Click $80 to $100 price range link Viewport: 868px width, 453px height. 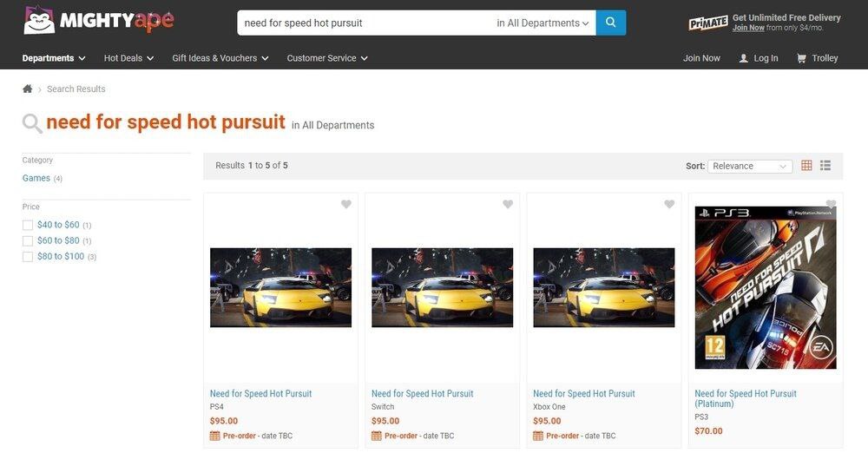point(61,256)
